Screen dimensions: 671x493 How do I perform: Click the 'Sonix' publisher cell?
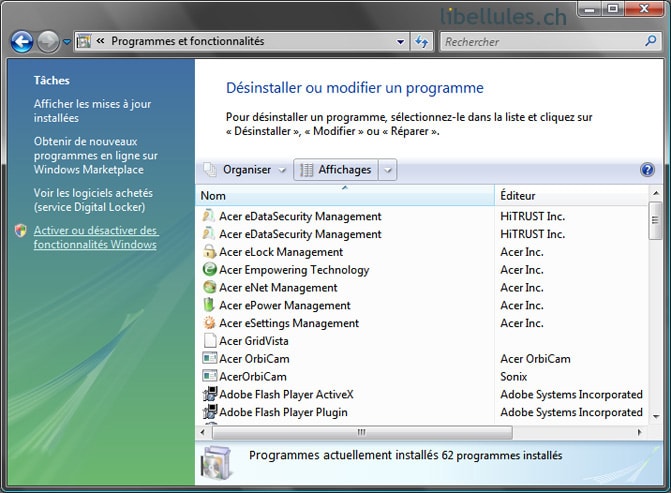click(x=514, y=377)
